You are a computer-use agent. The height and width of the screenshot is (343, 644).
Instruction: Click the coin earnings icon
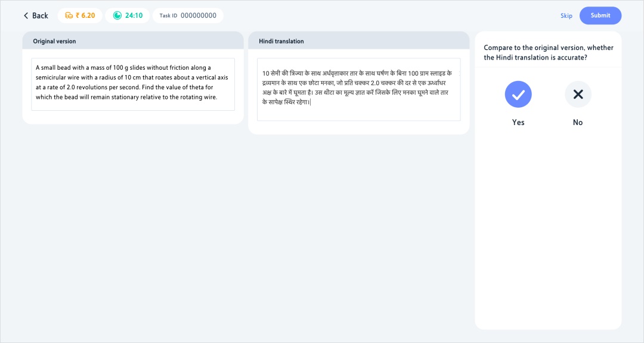(69, 15)
